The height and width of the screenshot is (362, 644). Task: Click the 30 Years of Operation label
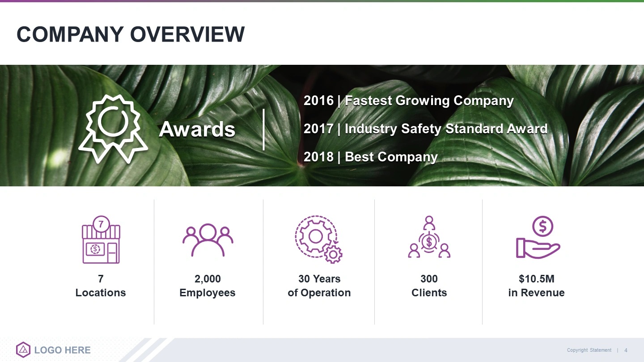point(319,286)
